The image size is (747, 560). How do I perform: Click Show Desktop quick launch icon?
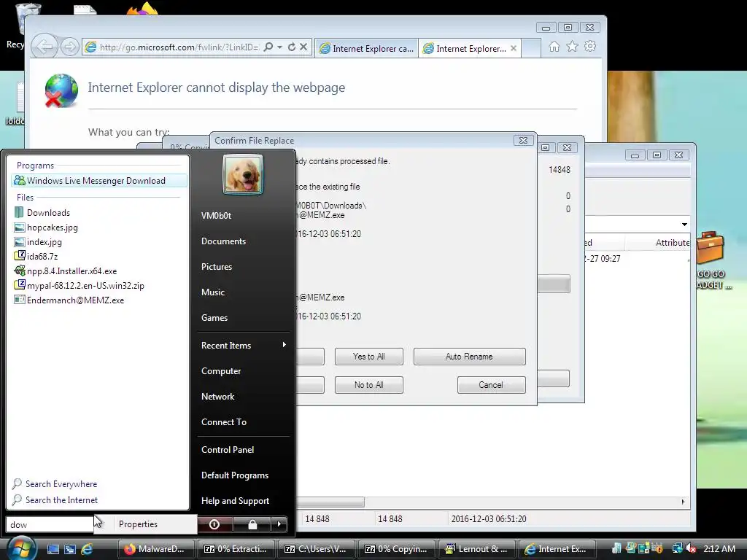[x=53, y=549]
